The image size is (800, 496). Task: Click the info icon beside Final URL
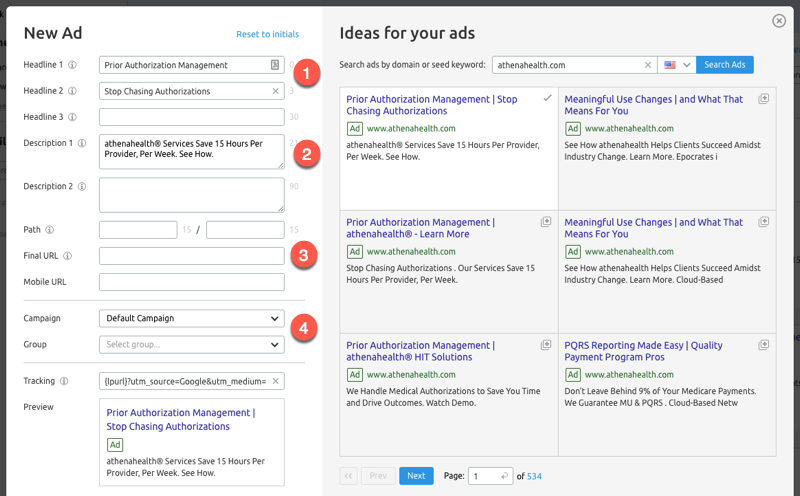click(65, 256)
